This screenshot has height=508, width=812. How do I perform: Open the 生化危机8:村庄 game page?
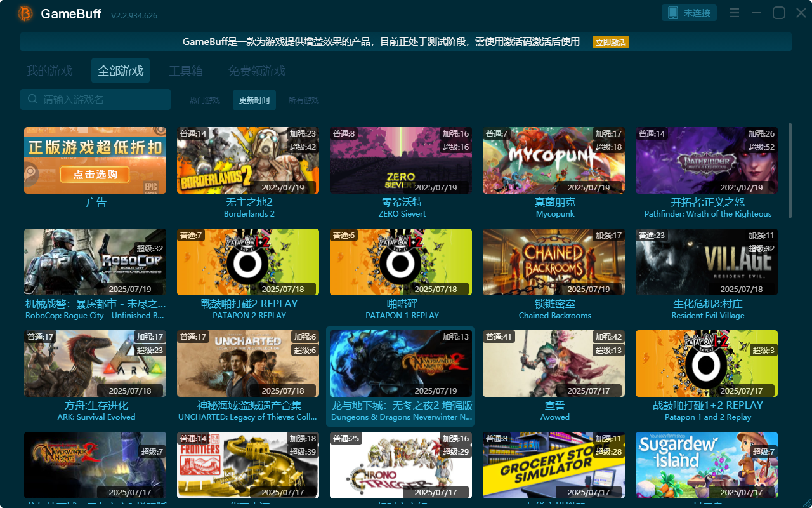(706, 262)
